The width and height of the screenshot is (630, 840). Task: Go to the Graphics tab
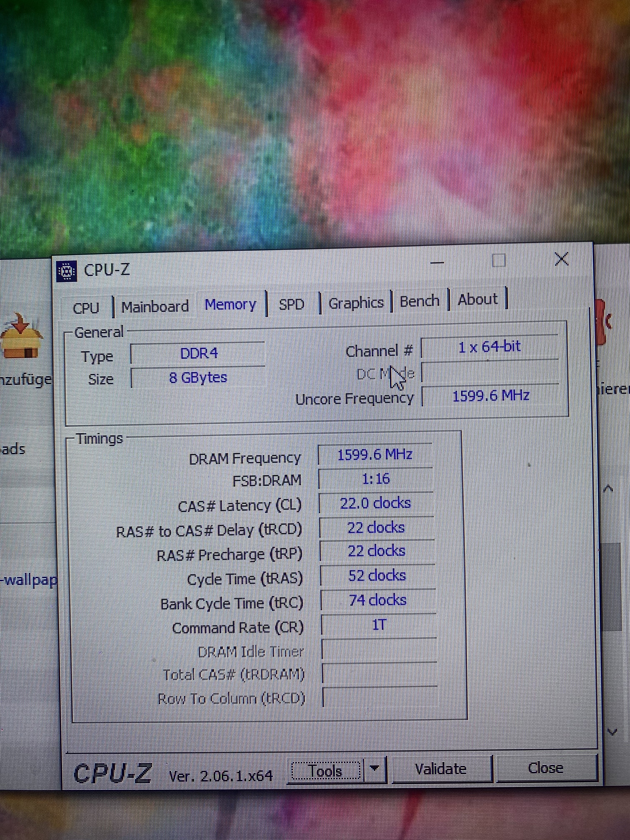click(356, 303)
